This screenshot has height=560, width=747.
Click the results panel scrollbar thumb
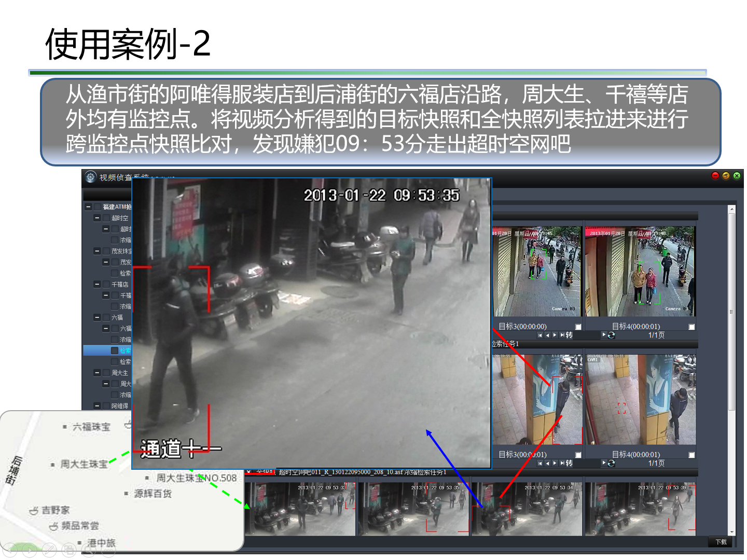point(732,312)
